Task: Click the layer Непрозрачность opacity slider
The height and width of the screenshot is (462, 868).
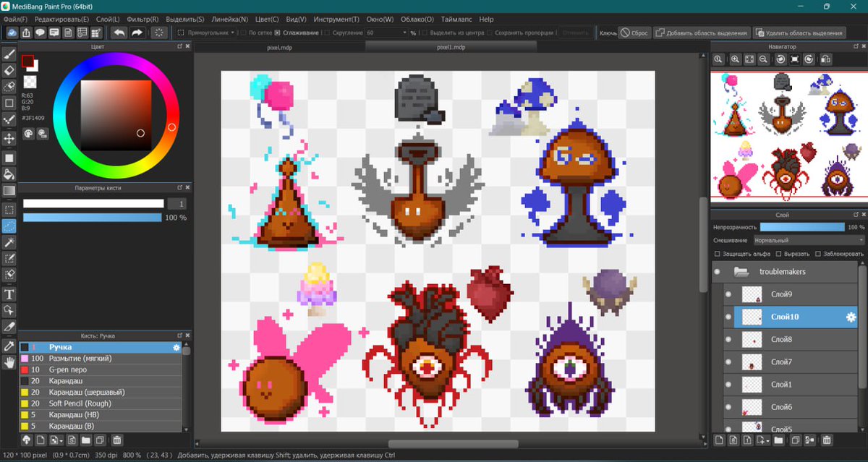Action: pyautogui.click(x=801, y=227)
